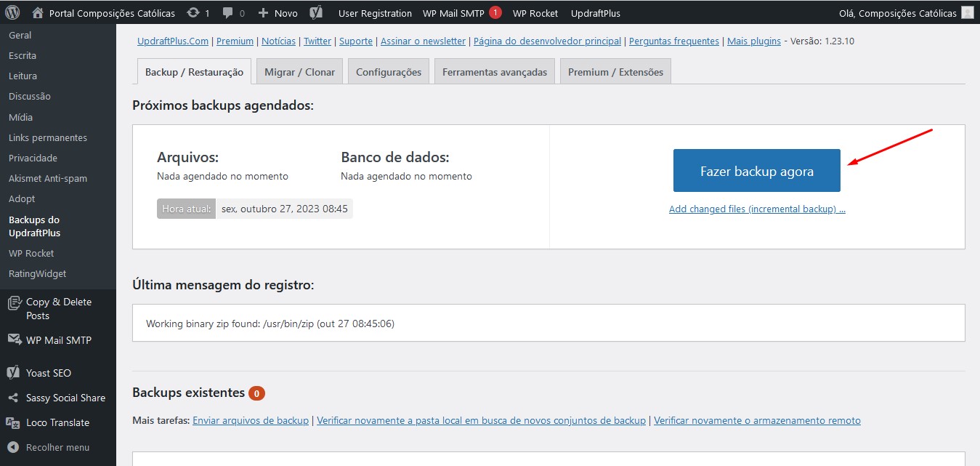Image resolution: width=980 pixels, height=466 pixels.
Task: Follow the Premium link in the header
Action: pos(235,41)
